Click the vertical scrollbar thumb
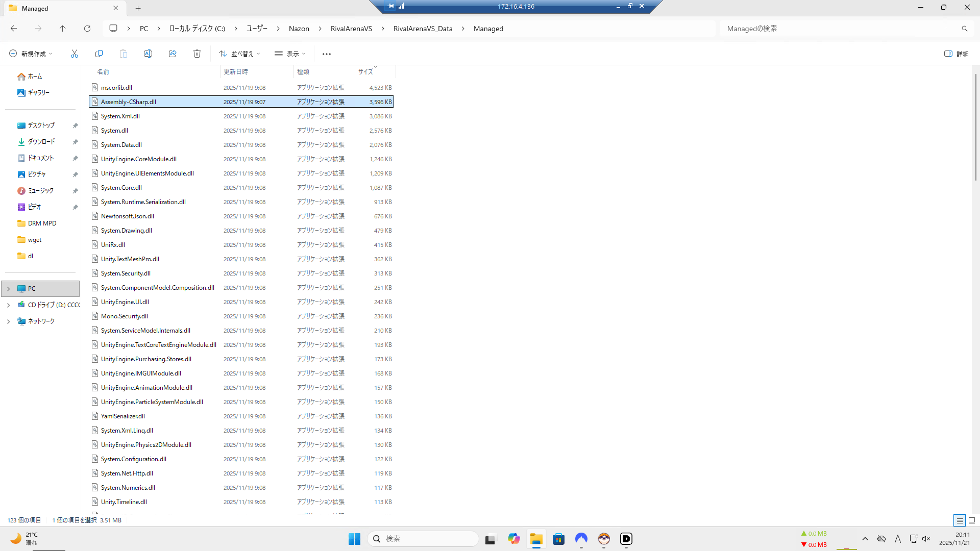980x551 pixels. pos(975,128)
